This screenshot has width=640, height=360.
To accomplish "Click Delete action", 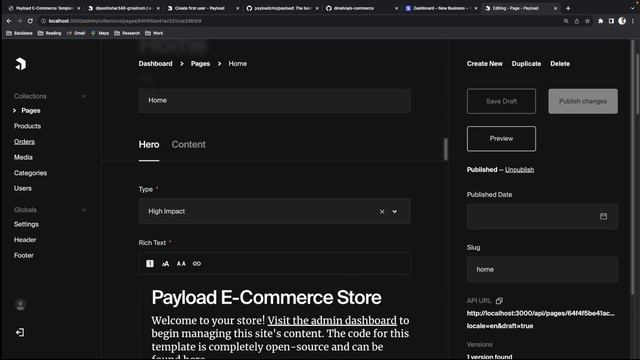I will pyautogui.click(x=560, y=64).
